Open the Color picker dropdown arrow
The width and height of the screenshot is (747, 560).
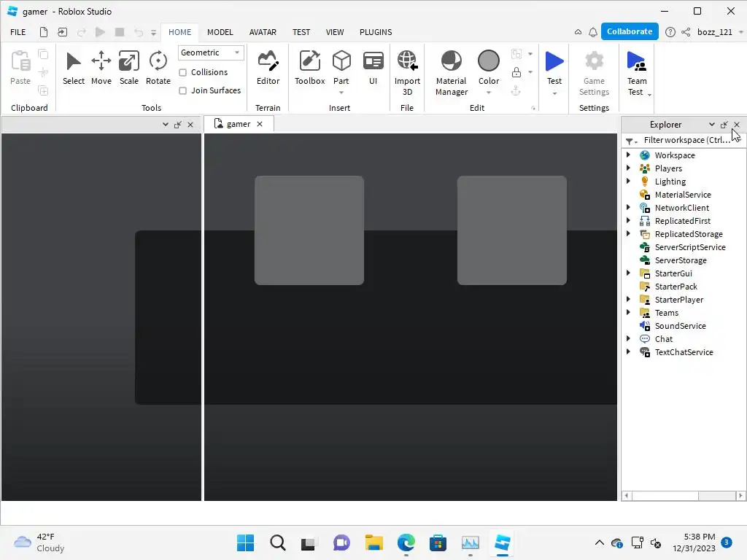coord(488,93)
